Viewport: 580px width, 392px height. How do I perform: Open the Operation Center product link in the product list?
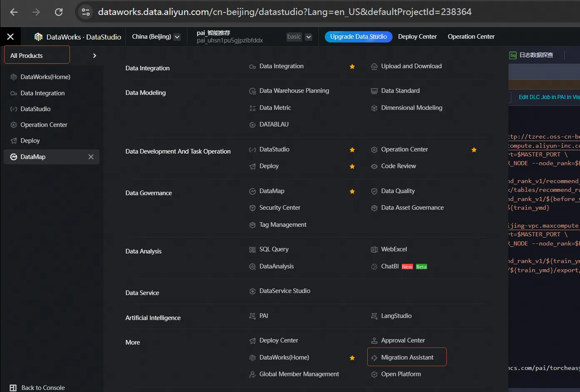click(x=404, y=149)
